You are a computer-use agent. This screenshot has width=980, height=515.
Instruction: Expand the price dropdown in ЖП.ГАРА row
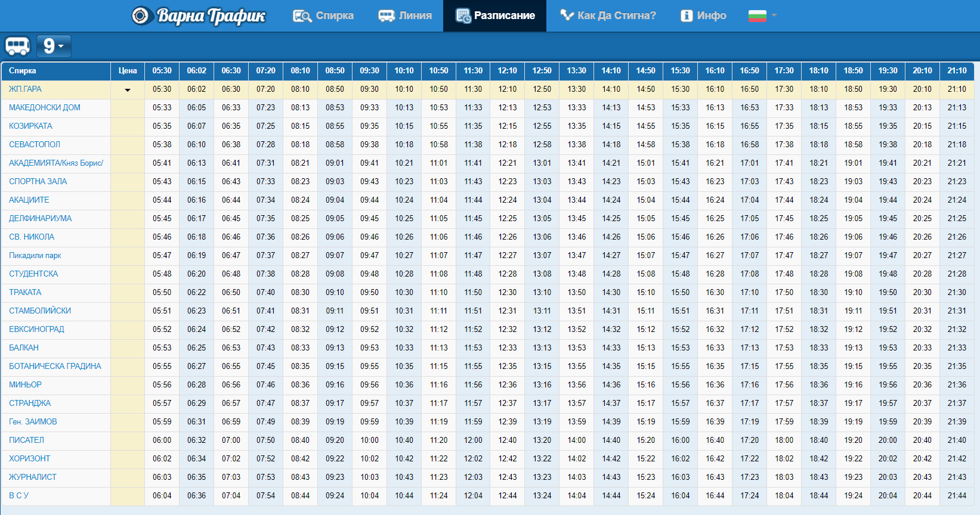(x=128, y=90)
